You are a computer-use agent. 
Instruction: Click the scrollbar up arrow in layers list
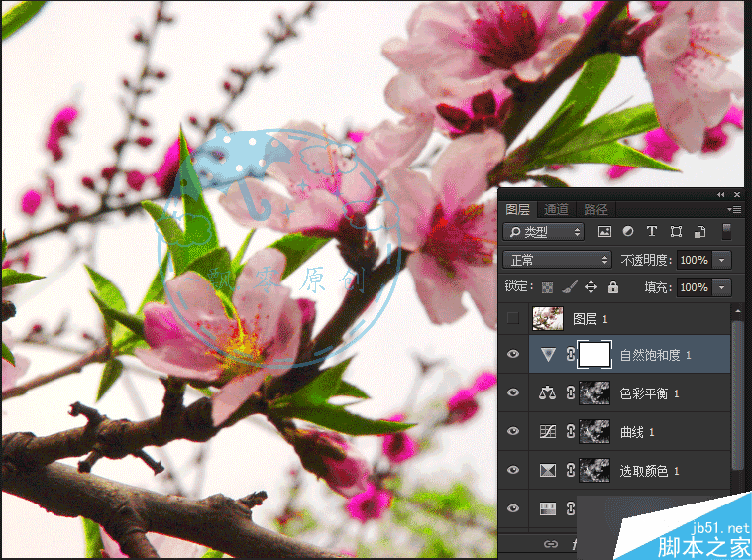click(737, 311)
